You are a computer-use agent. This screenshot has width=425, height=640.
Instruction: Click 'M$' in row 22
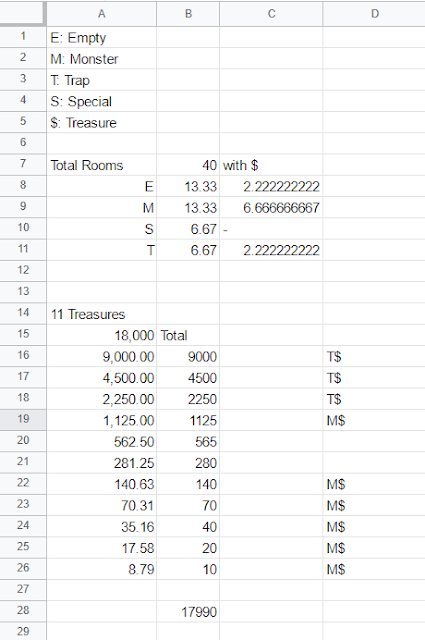(374, 484)
